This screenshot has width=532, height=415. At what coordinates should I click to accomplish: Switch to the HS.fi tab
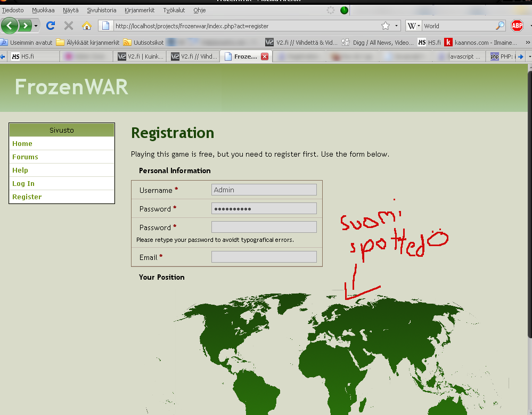pos(32,56)
